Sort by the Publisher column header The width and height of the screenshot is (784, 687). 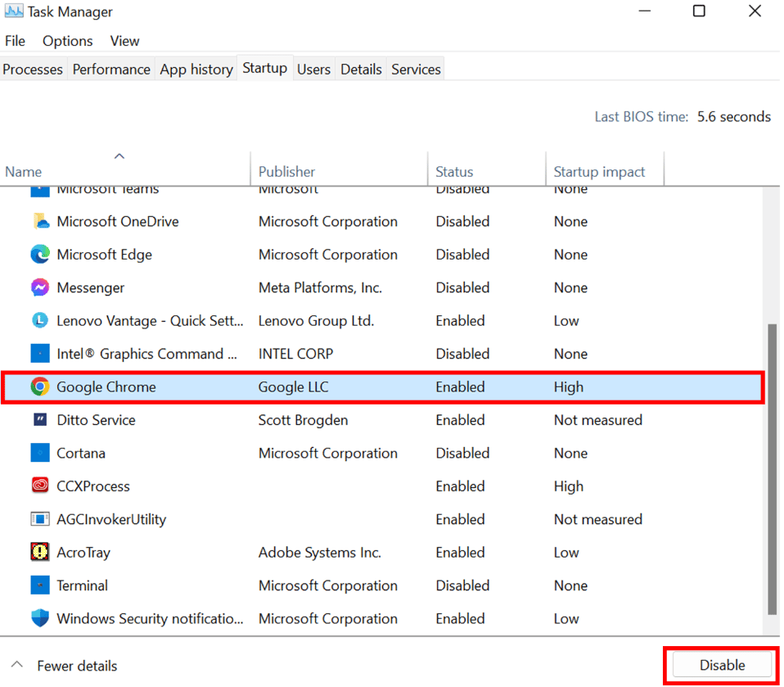339,169
